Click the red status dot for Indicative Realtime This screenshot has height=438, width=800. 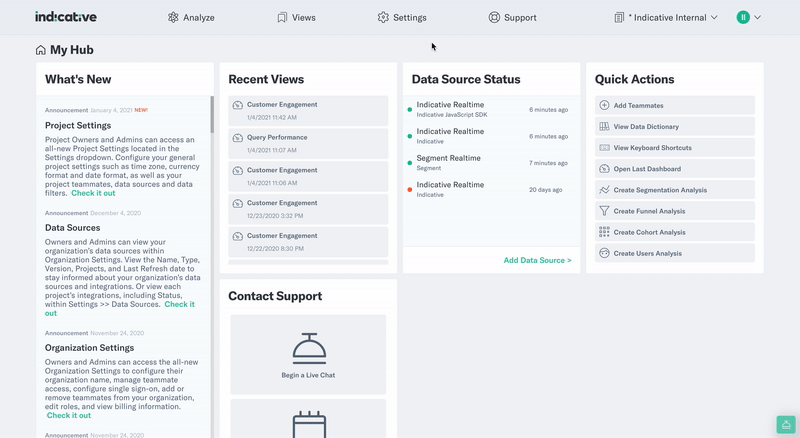click(x=410, y=190)
